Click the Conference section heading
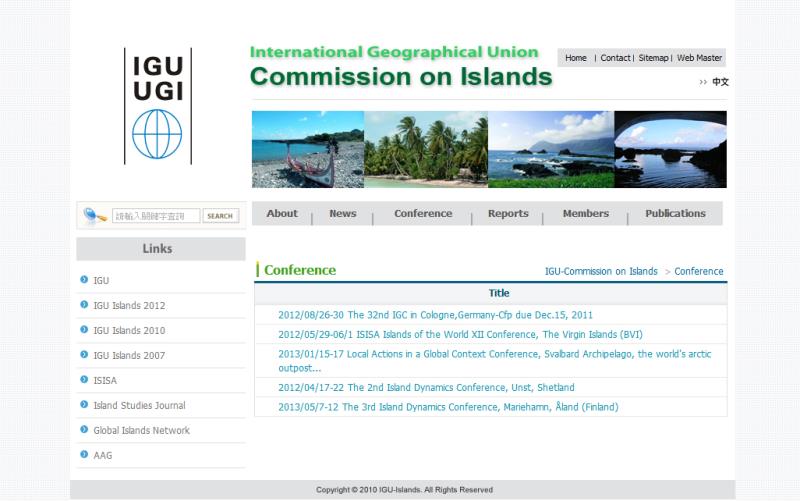Image resolution: width=800 pixels, height=501 pixels. pos(300,270)
